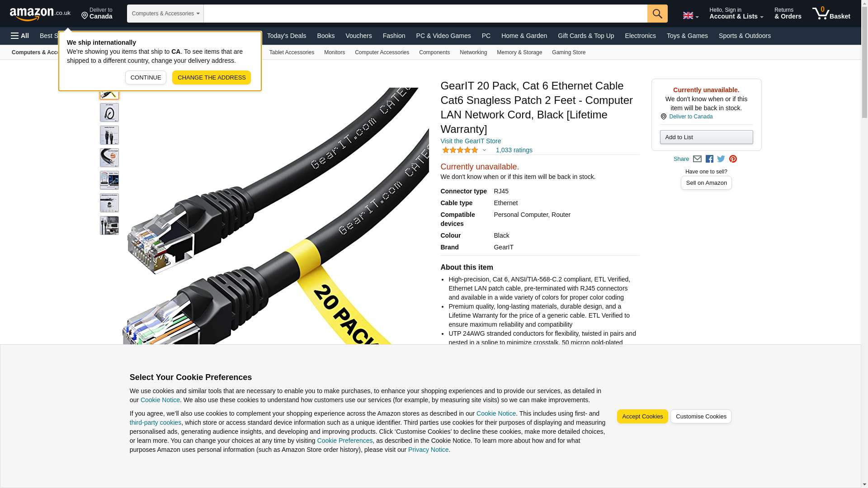
Task: Open Today's Deals nav item
Action: 286,36
